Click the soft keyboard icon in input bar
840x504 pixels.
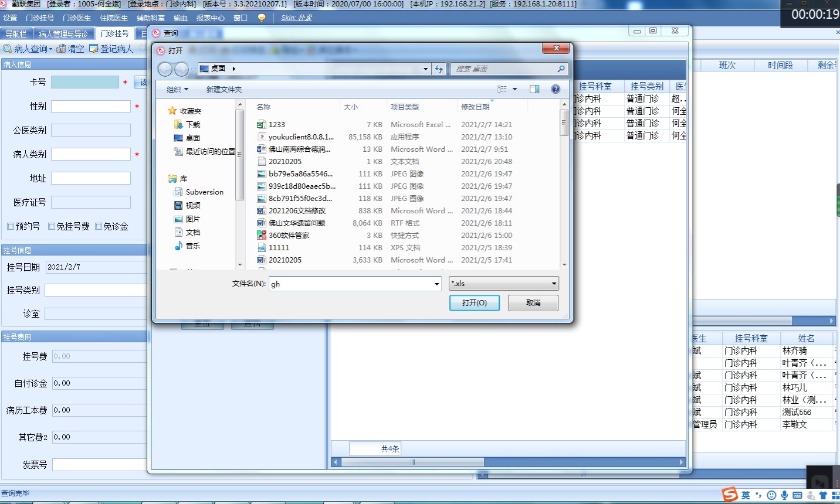pos(797,495)
